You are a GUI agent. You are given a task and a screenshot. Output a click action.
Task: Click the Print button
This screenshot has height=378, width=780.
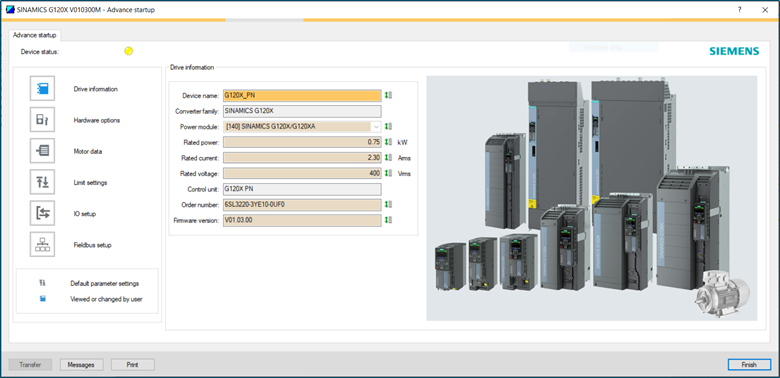132,365
